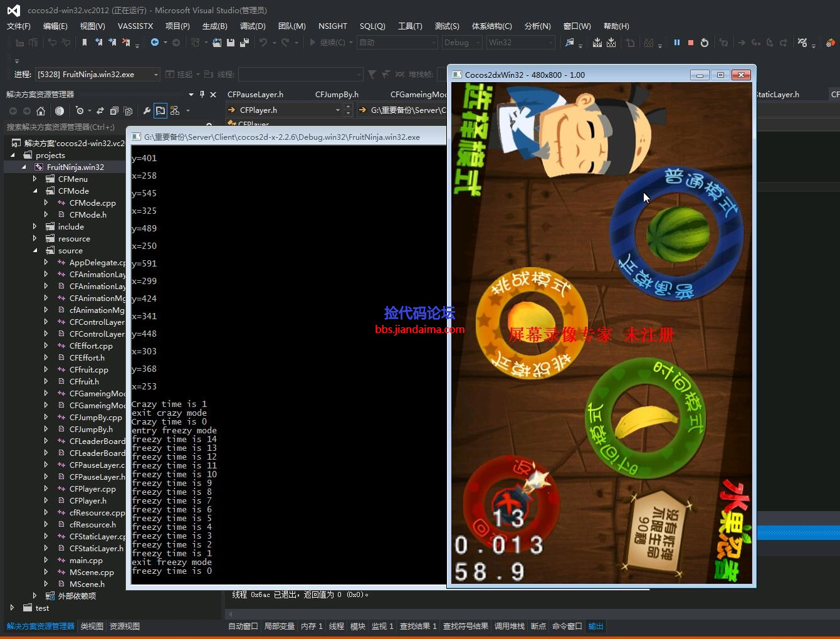
Task: Select CFPlayer.h in the tree
Action: tap(88, 500)
